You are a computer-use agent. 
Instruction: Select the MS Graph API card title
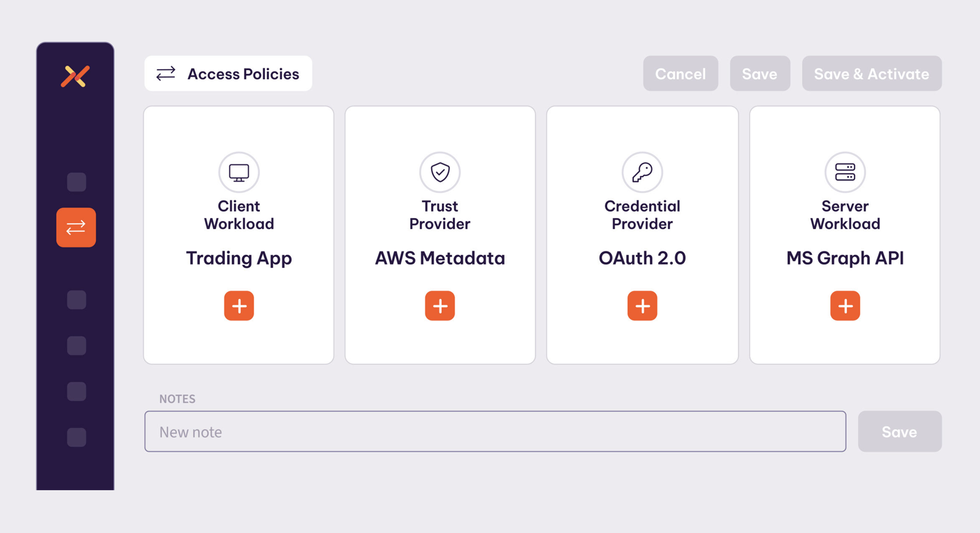tap(845, 258)
